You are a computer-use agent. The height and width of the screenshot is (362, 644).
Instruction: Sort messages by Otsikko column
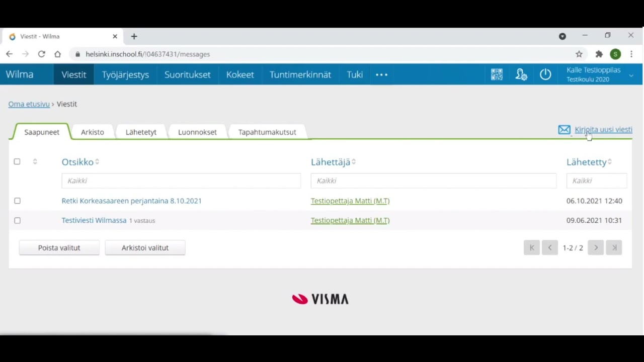[x=77, y=162]
